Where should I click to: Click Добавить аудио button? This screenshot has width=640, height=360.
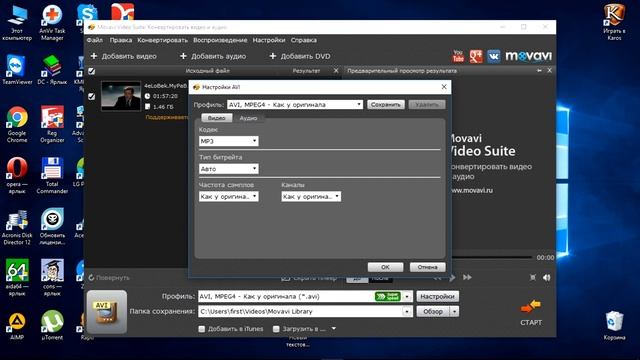[x=213, y=56]
